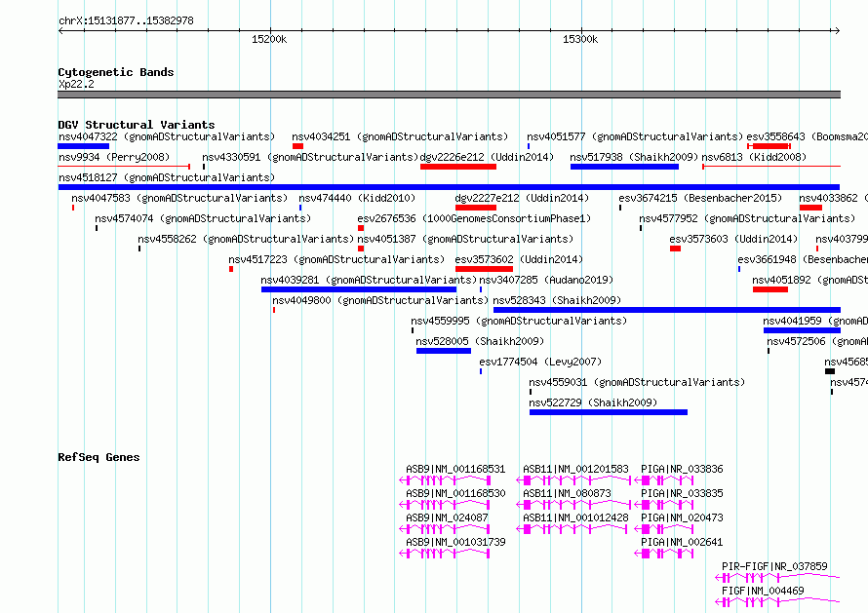The width and height of the screenshot is (868, 613).
Task: Click the nsv4558262 variant label
Action: (246, 239)
